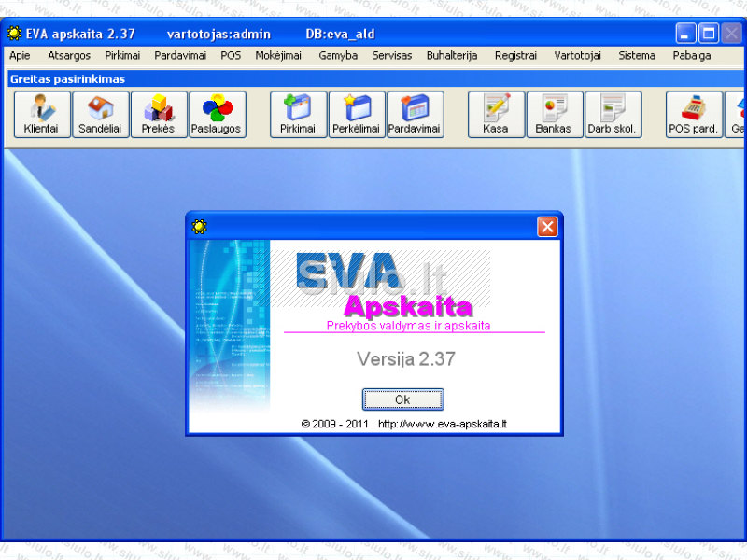Image resolution: width=747 pixels, height=560 pixels.
Task: Open the Apie menu
Action: (20, 56)
